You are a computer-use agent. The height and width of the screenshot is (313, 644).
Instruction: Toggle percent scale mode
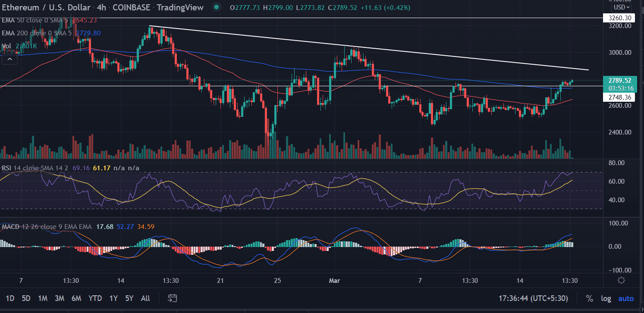(x=589, y=298)
